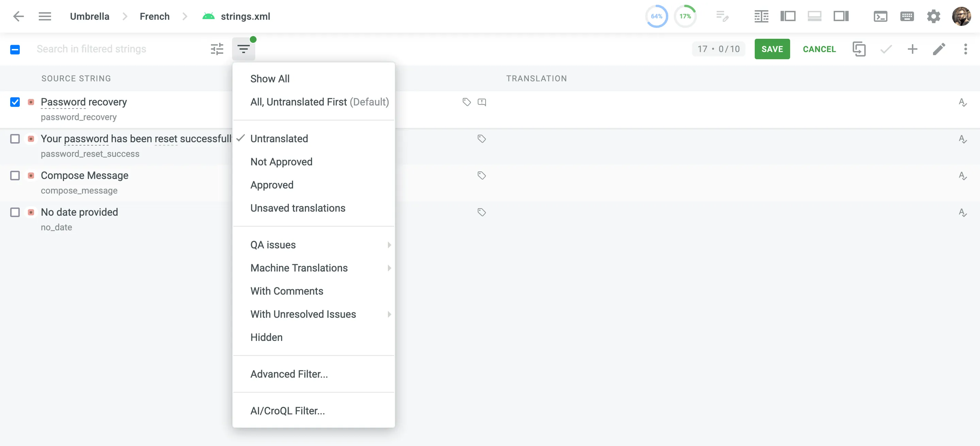Click the pencil edit icon near the plus button
This screenshot has width=980, height=446.
[x=940, y=49]
